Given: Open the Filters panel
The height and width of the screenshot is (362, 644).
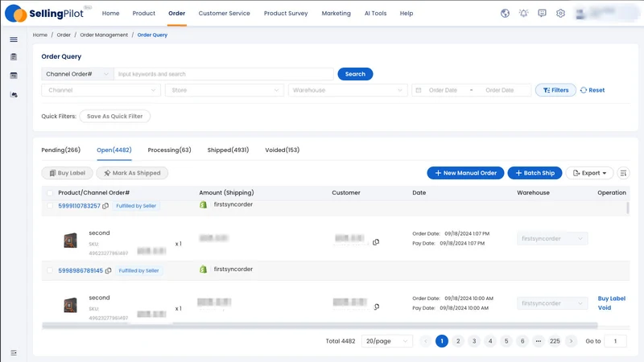Looking at the screenshot, I should click(555, 90).
